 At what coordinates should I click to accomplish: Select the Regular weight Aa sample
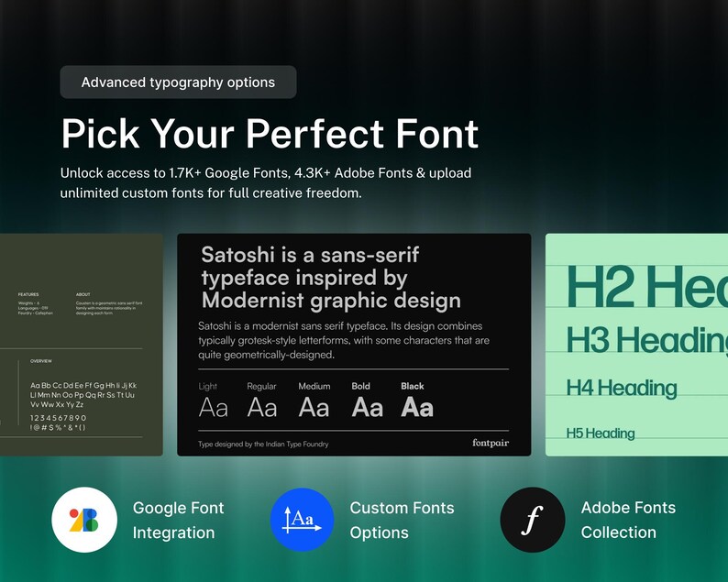click(x=262, y=408)
